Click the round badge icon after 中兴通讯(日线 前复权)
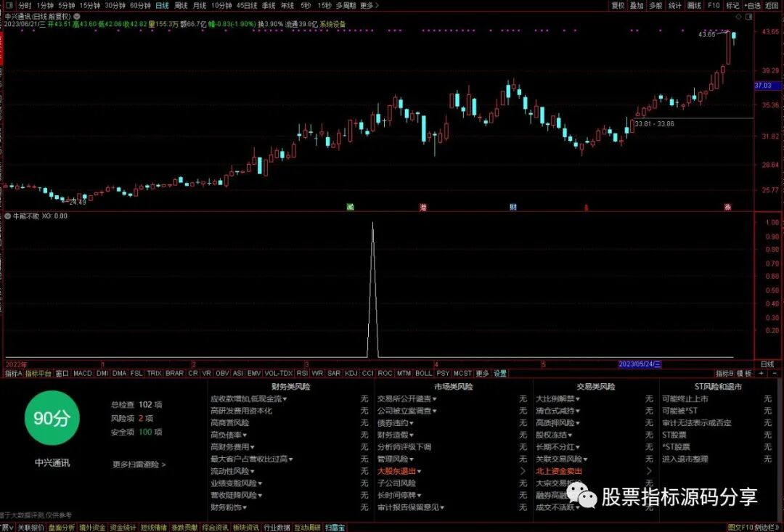784x532 pixels. click(x=77, y=16)
